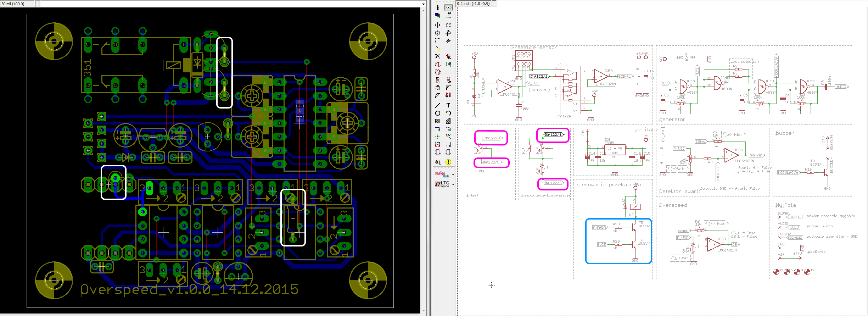Click the 'sterowanie przekaznika' schematic label
Viewport: 868px width, 316px height.
[608, 185]
